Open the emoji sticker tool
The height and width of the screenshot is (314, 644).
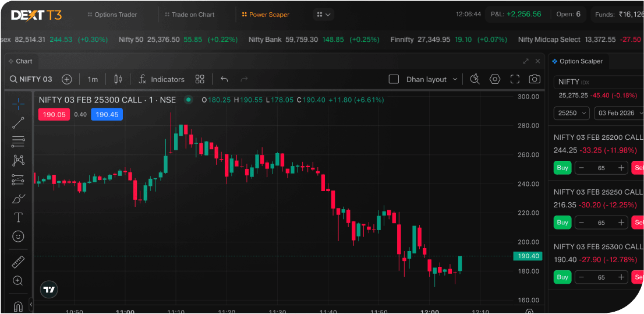(18, 236)
